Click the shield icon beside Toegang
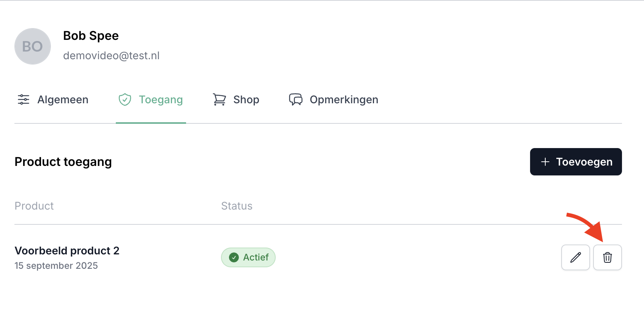This screenshot has height=325, width=644. pyautogui.click(x=125, y=99)
